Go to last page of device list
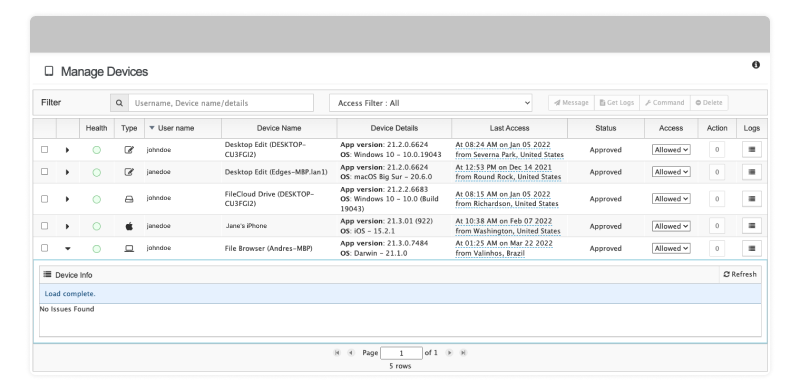 click(463, 353)
